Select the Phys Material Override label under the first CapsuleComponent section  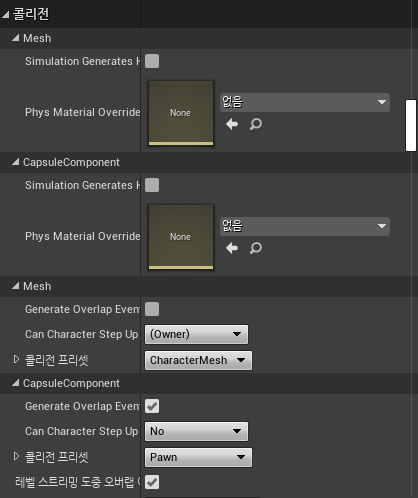coord(83,236)
